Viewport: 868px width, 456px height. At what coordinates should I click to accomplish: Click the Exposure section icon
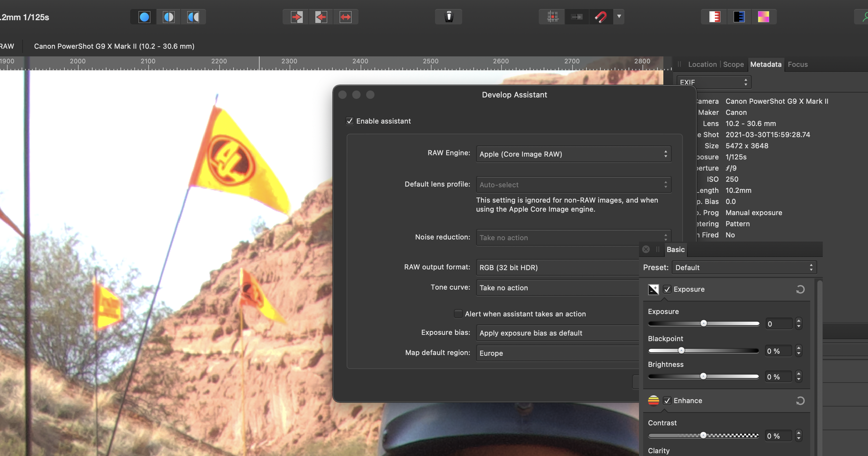653,289
